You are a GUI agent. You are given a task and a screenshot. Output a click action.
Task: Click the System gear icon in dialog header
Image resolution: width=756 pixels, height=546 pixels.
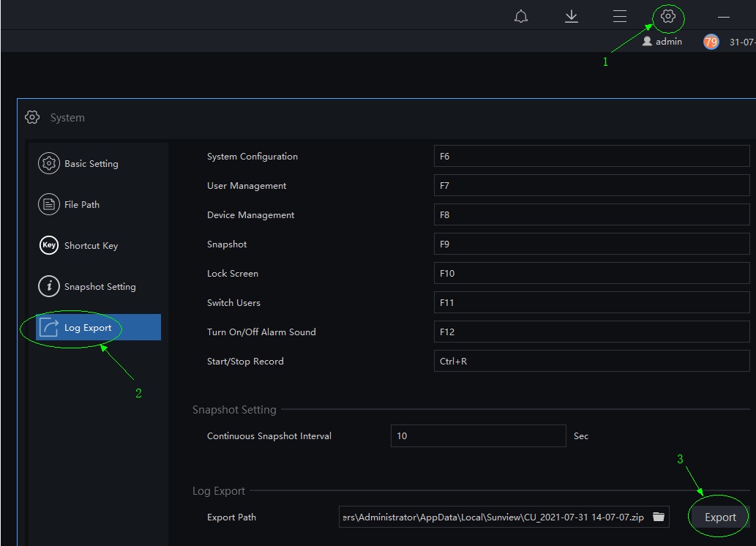click(32, 117)
